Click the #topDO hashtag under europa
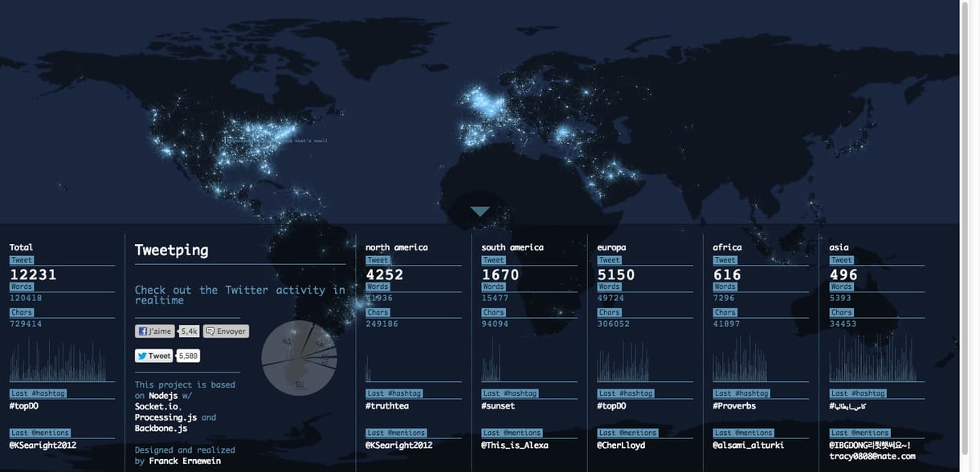 613,406
